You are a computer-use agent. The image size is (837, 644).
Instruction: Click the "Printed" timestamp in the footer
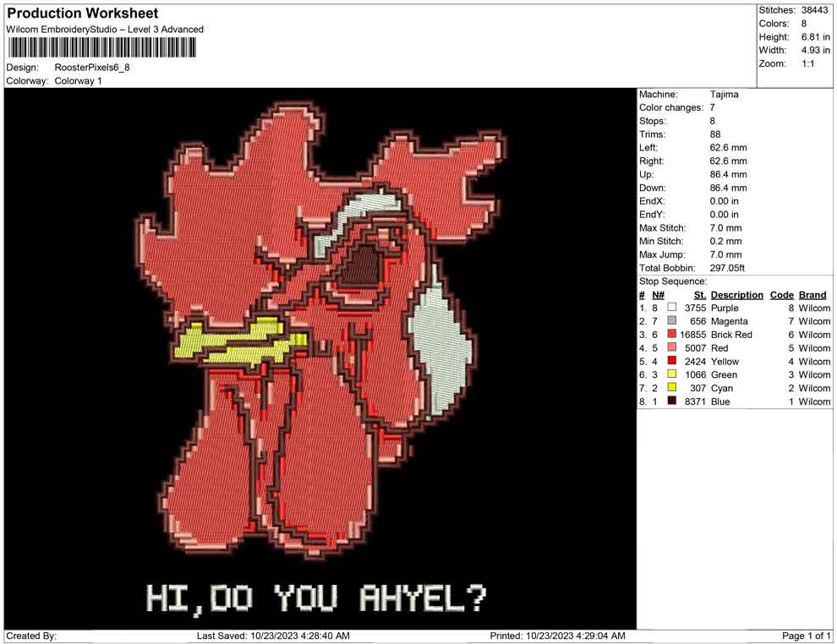pyautogui.click(x=557, y=636)
